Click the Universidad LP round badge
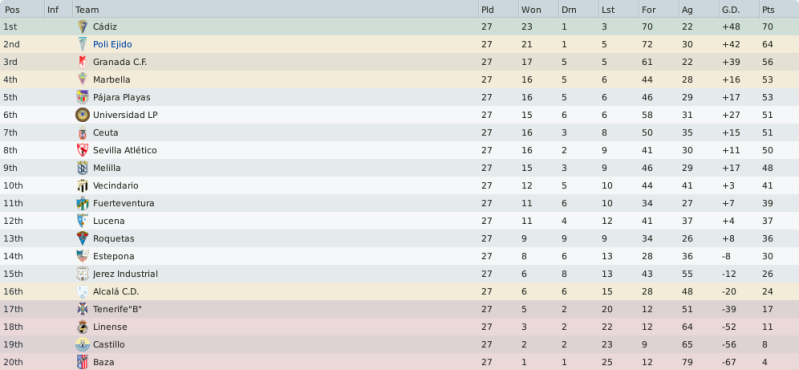Screen dimensions: 799x370 tap(83, 115)
